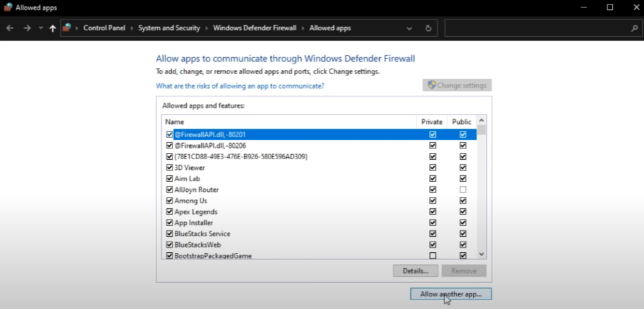This screenshot has height=309, width=644.
Task: Open System and Security breadcrumb
Action: (169, 28)
